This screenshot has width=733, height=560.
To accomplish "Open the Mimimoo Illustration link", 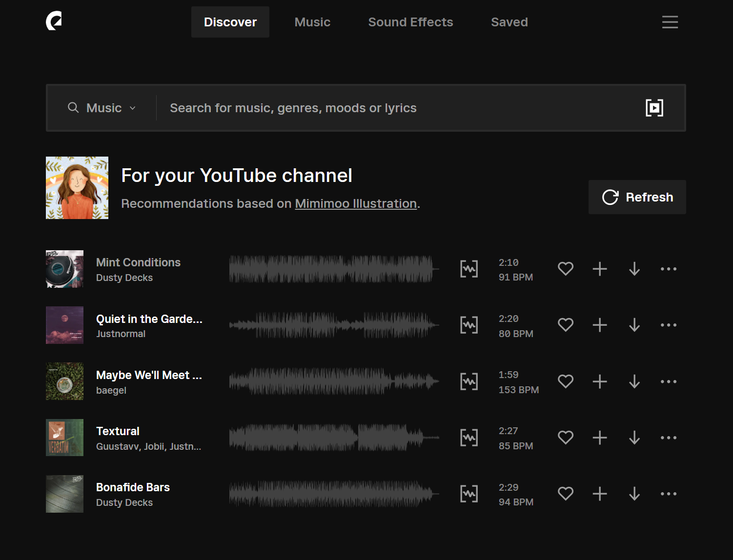I will pyautogui.click(x=356, y=203).
